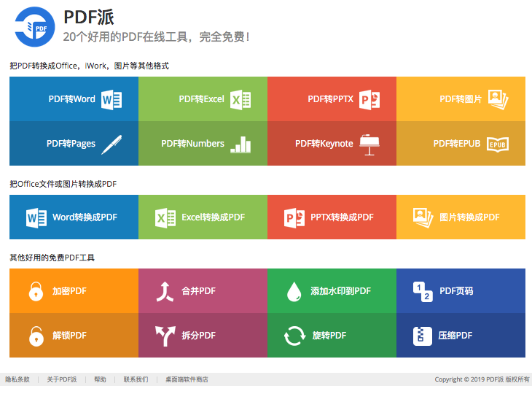The image size is (532, 394).
Task: Select the 拆分PDF tool
Action: pyautogui.click(x=203, y=335)
